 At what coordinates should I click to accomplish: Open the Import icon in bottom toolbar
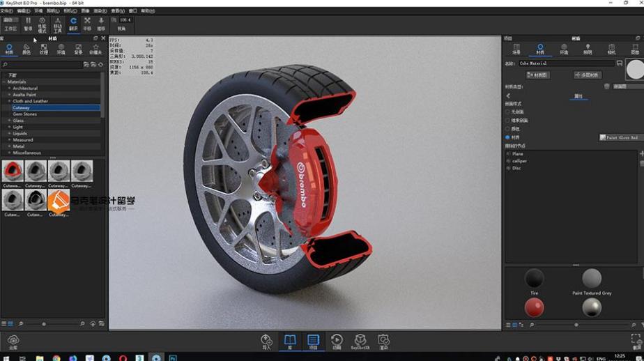tap(266, 341)
